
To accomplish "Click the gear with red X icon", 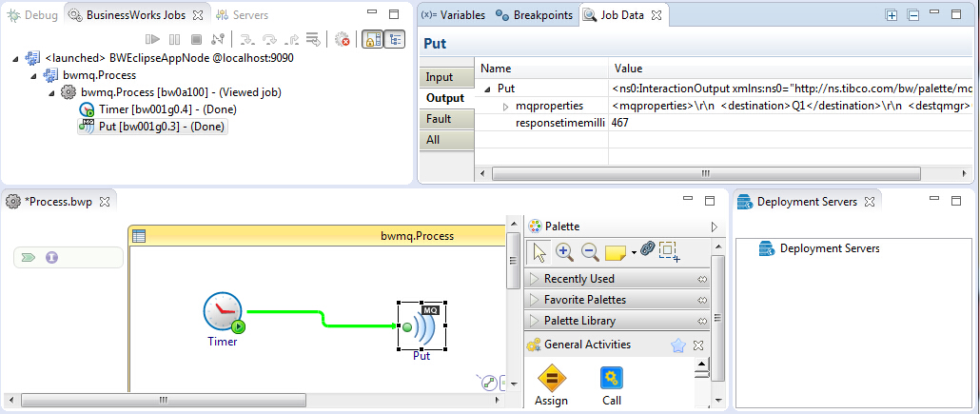I will click(x=342, y=39).
